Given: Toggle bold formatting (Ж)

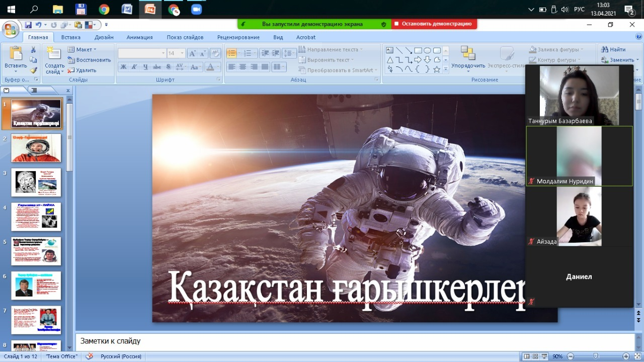Looking at the screenshot, I should pos(124,67).
